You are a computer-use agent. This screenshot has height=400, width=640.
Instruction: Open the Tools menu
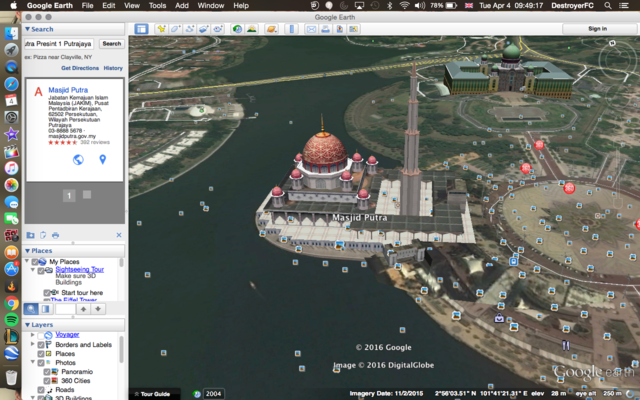pos(157,6)
